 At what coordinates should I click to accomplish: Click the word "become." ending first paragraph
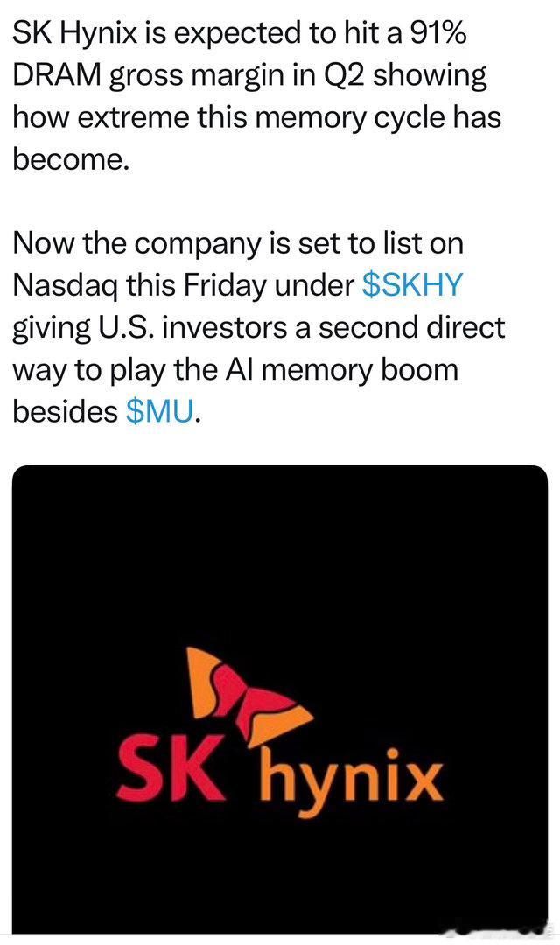(x=71, y=160)
